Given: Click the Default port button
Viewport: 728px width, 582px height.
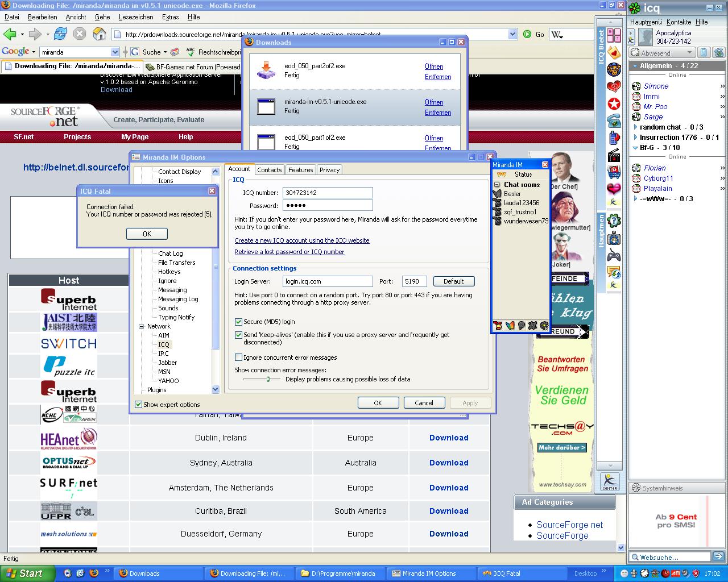Looking at the screenshot, I should click(x=454, y=281).
